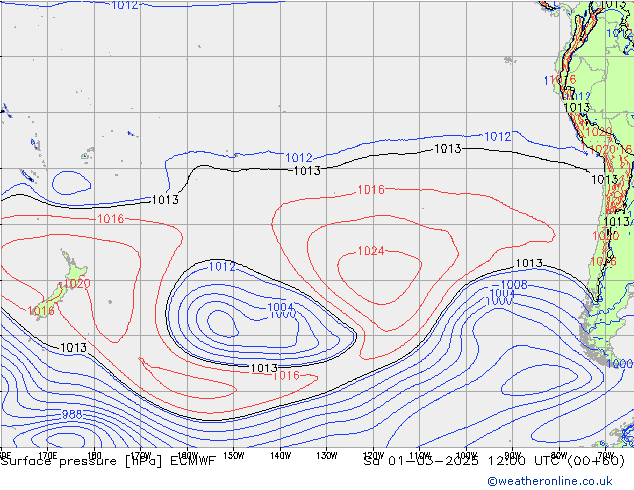
Task: Click the 170E longitude label
Action: pos(48,456)
